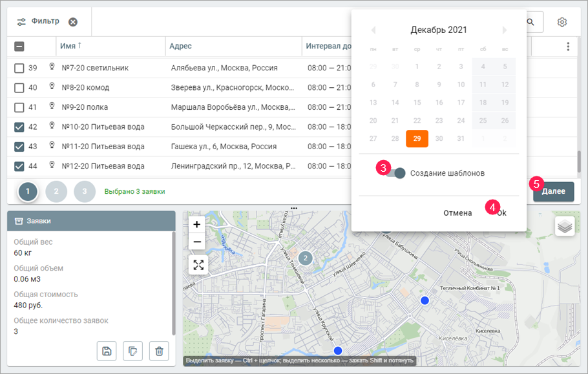Select December 30 in the calendar
Screen dimensions: 588x374
coord(439,138)
